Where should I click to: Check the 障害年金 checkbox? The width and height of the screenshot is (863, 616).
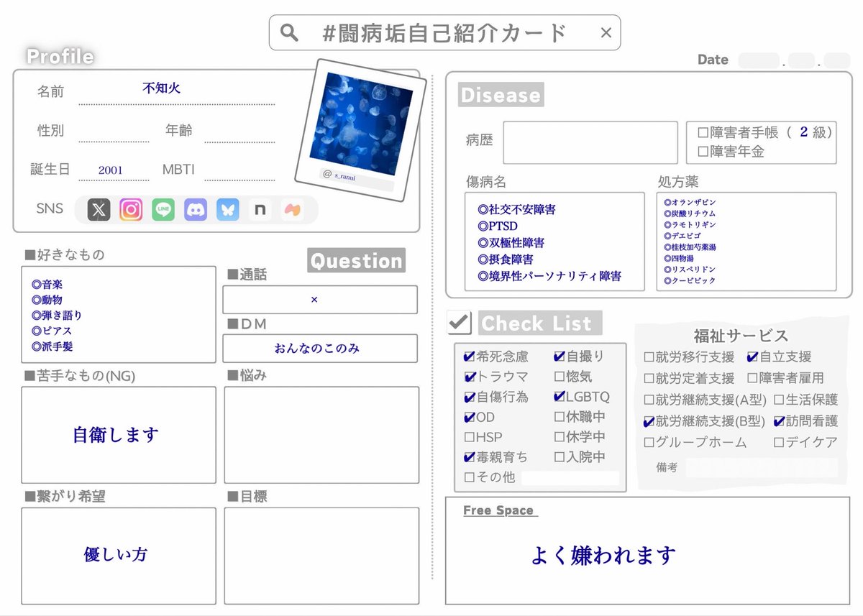pyautogui.click(x=703, y=152)
